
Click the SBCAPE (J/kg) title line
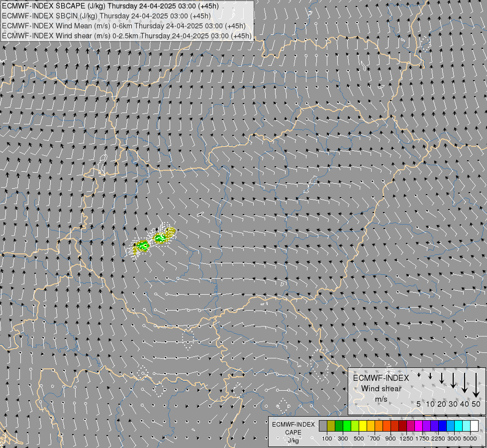pos(110,6)
